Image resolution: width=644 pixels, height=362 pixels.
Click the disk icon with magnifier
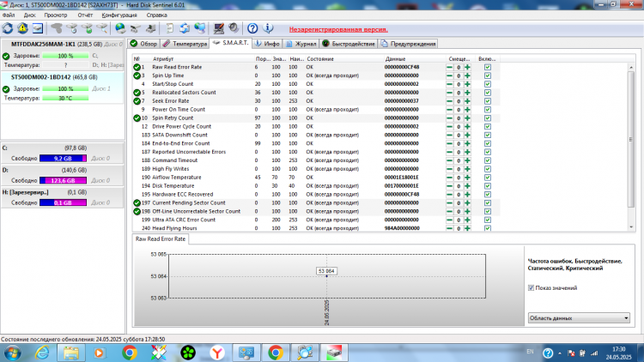pos(102,28)
